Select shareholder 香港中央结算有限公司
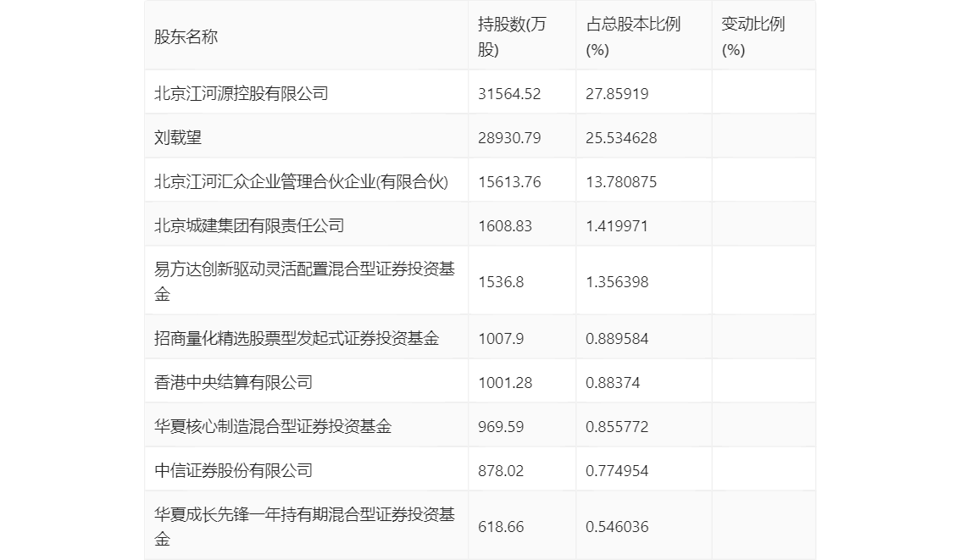961x560 pixels. 234,383
